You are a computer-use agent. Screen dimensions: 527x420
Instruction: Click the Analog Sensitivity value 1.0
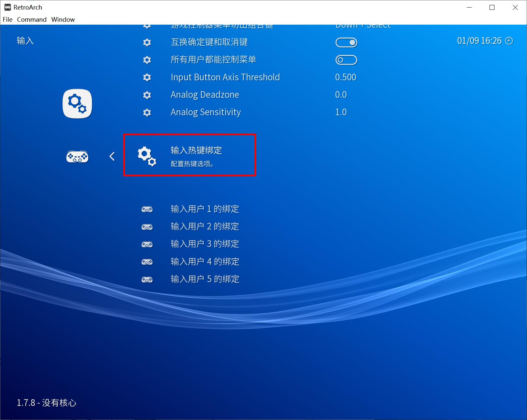(x=341, y=112)
